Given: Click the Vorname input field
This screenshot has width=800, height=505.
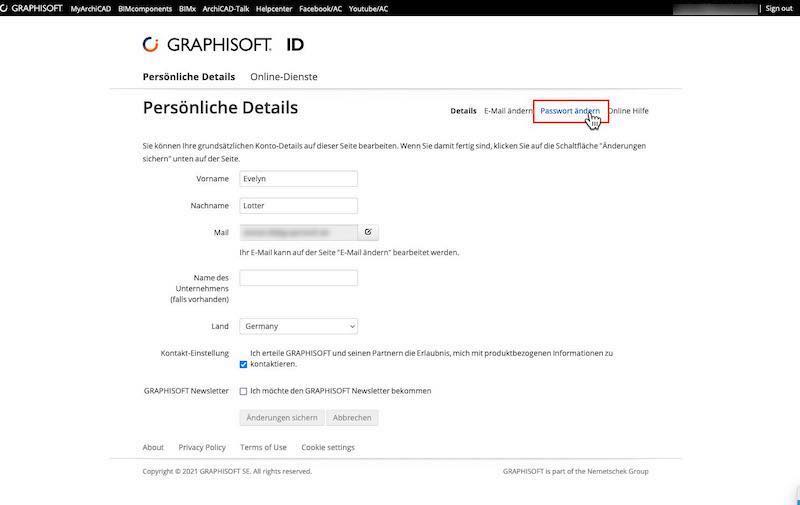Looking at the screenshot, I should pos(298,179).
